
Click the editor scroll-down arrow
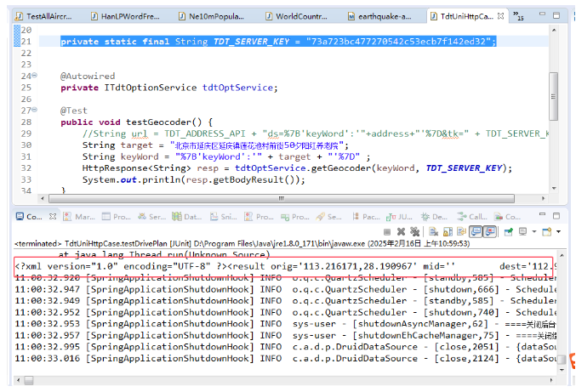pyautogui.click(x=554, y=188)
